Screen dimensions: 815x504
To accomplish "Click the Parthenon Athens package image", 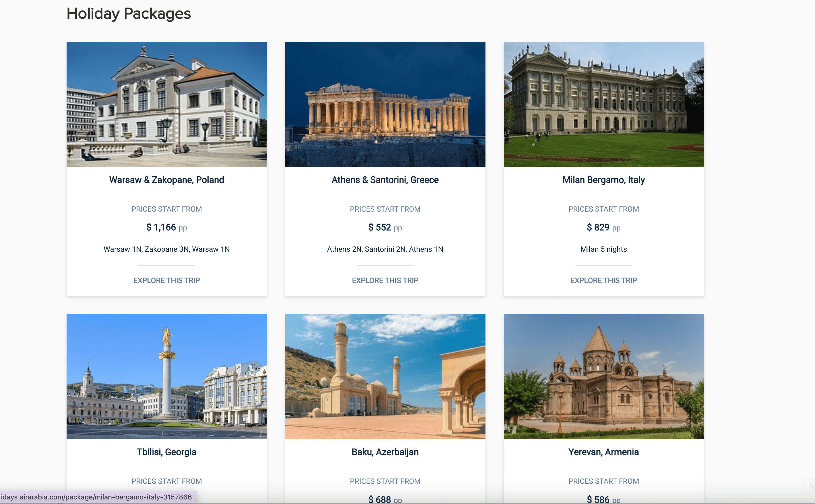I will coord(385,104).
